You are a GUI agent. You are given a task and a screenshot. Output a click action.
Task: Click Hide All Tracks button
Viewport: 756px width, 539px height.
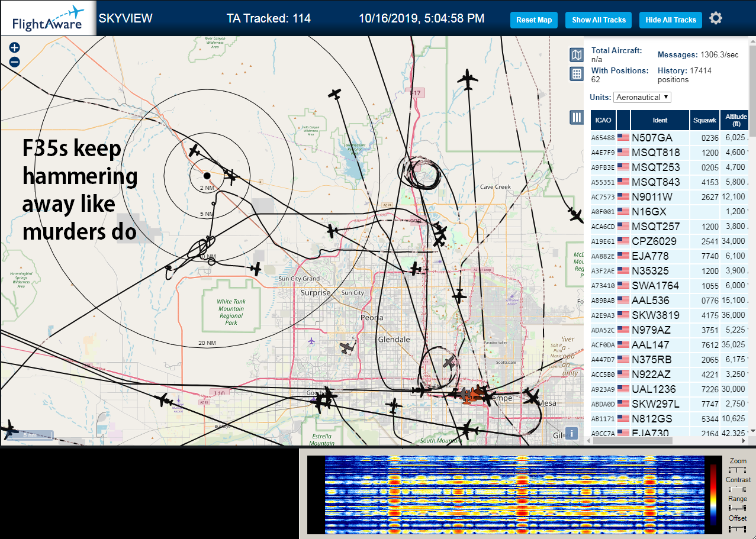[x=671, y=20]
